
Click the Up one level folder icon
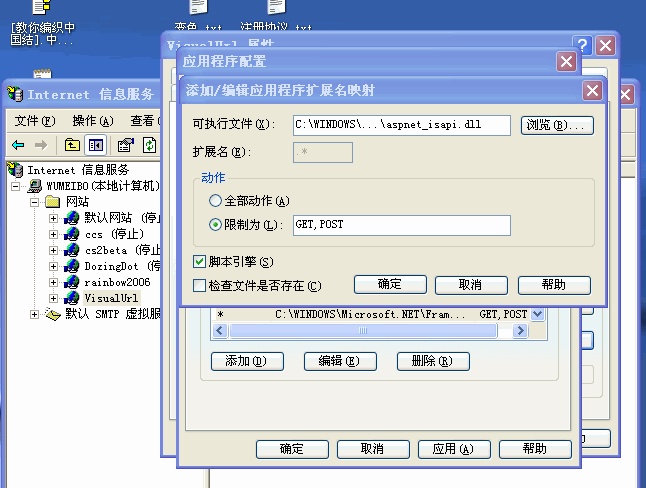[72, 145]
